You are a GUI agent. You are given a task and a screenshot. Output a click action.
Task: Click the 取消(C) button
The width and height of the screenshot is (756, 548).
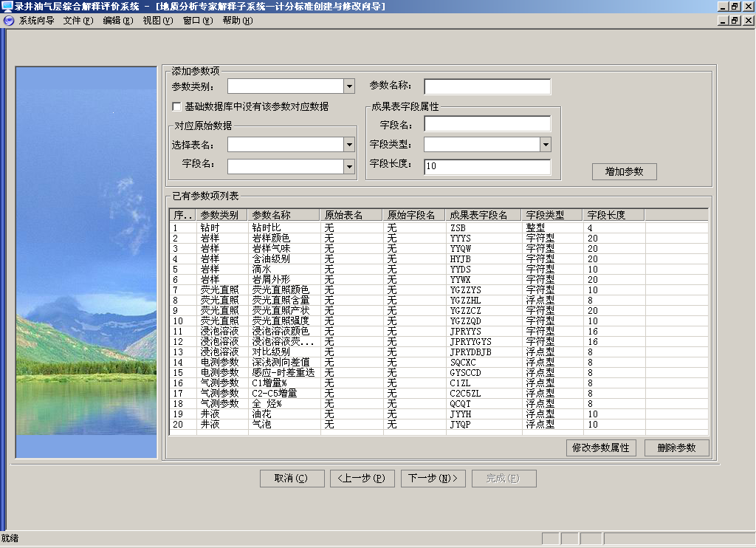tap(292, 478)
